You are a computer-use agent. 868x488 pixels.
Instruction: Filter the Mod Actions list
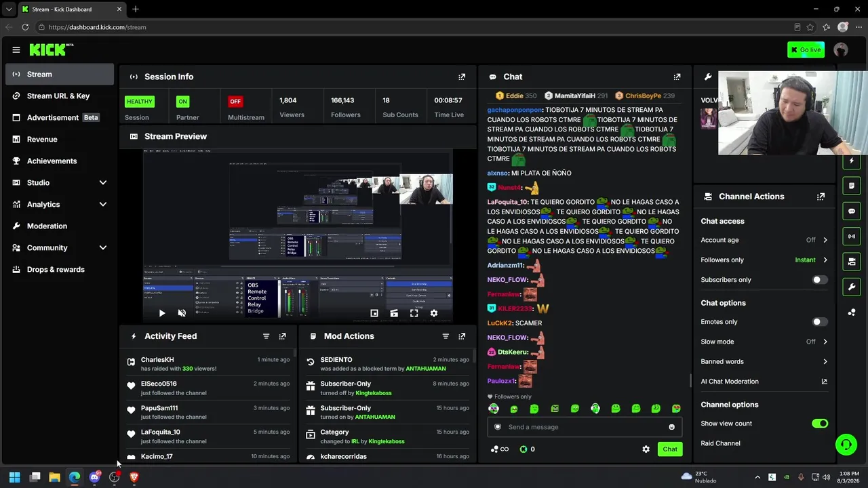(x=446, y=336)
